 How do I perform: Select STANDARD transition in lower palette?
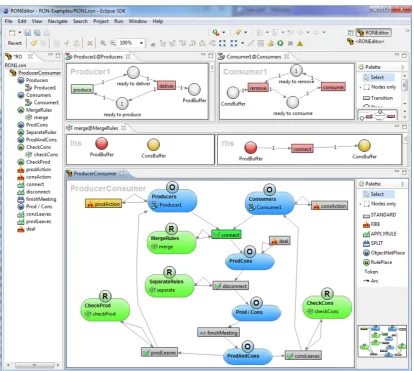click(x=380, y=215)
